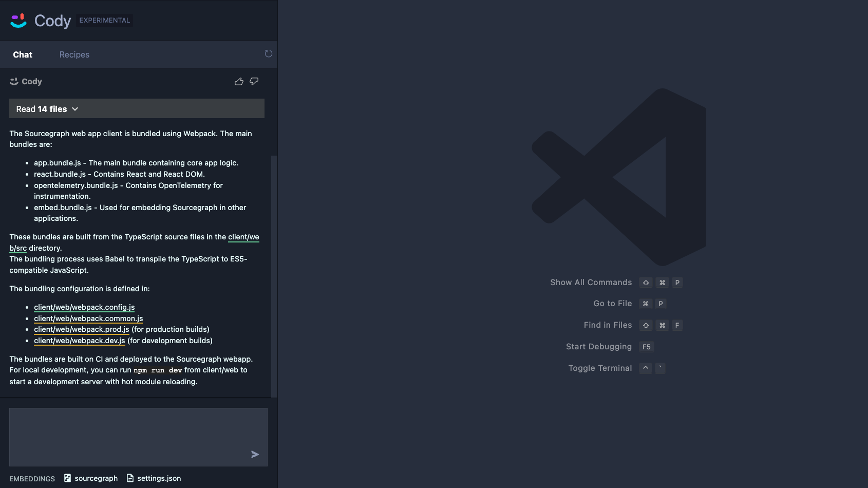Reset the chat with the refresh icon

pos(268,54)
